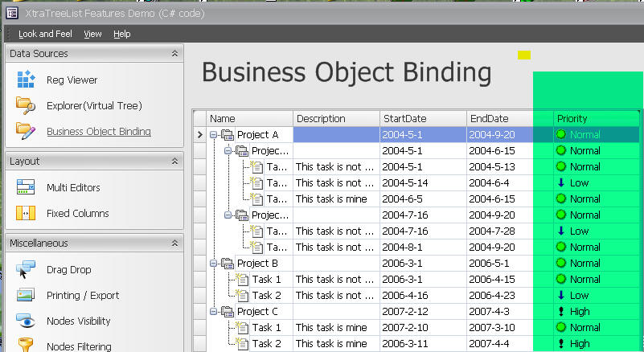Image resolution: width=644 pixels, height=352 pixels.
Task: Select the 'This task is mine' cell dated 2004-6-5
Action: click(336, 199)
